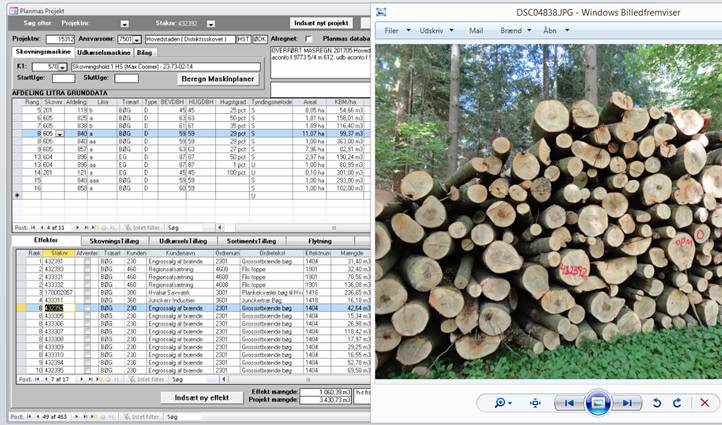Toggle Afventer checkbox for Staknr 433331
Screen dimensions: 722x425
pos(87,277)
